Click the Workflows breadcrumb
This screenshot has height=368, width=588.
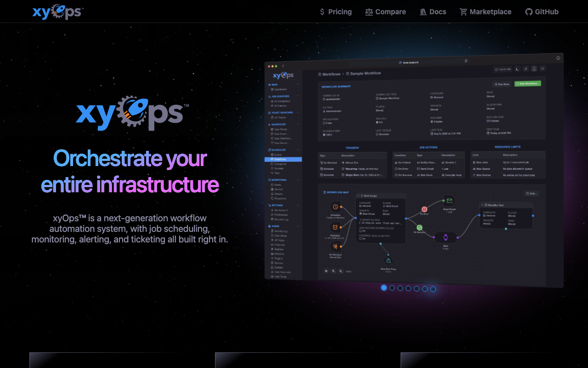pyautogui.click(x=329, y=74)
